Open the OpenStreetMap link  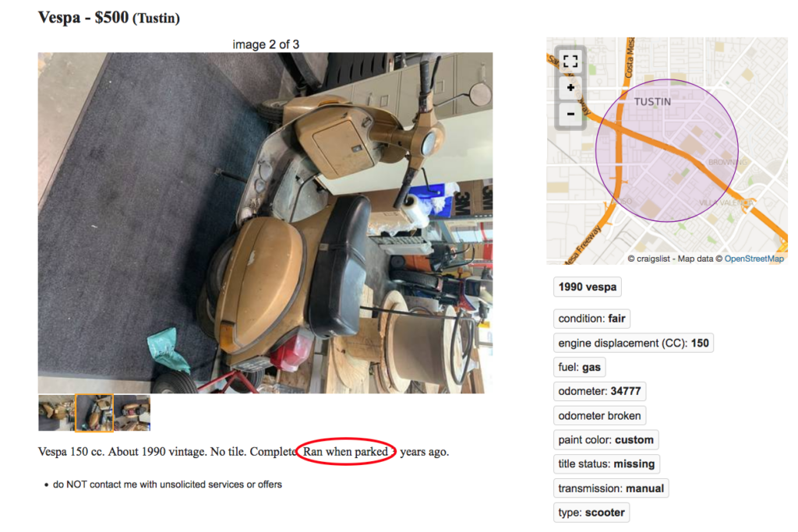coord(754,259)
